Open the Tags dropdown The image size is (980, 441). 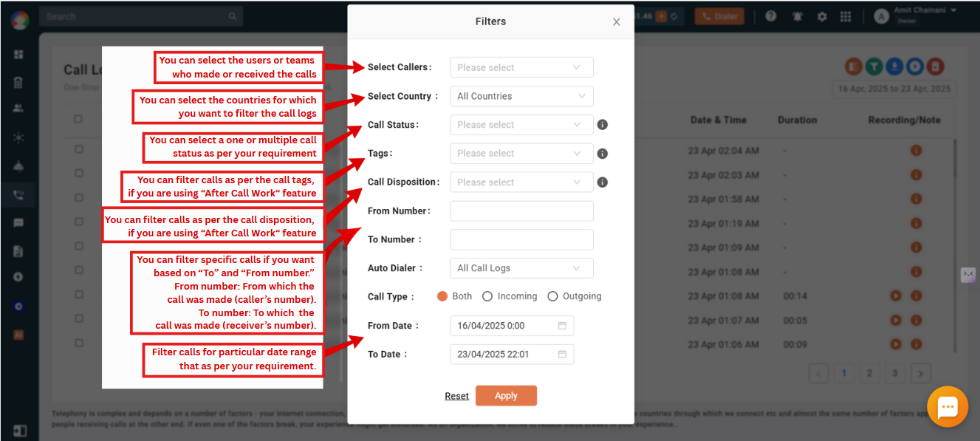tap(521, 154)
